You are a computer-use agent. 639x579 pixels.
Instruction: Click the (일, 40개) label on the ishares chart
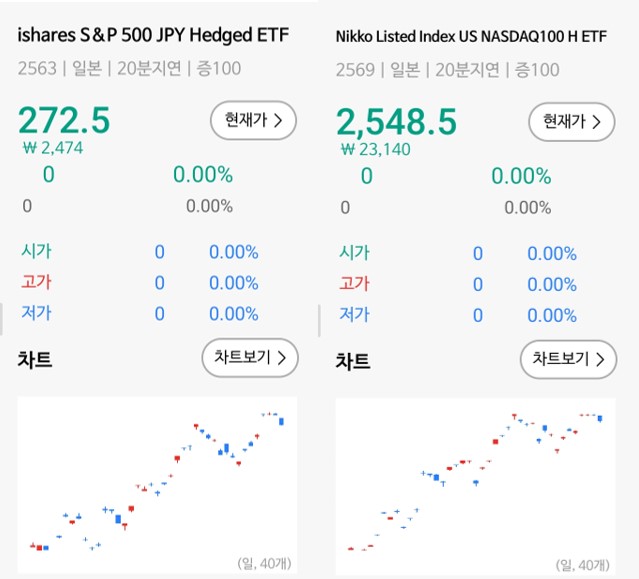coord(264,563)
